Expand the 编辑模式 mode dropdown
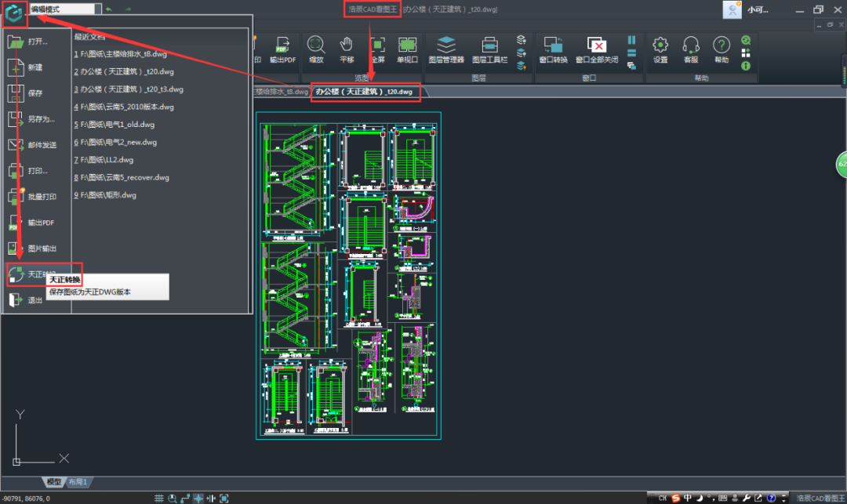 97,9
